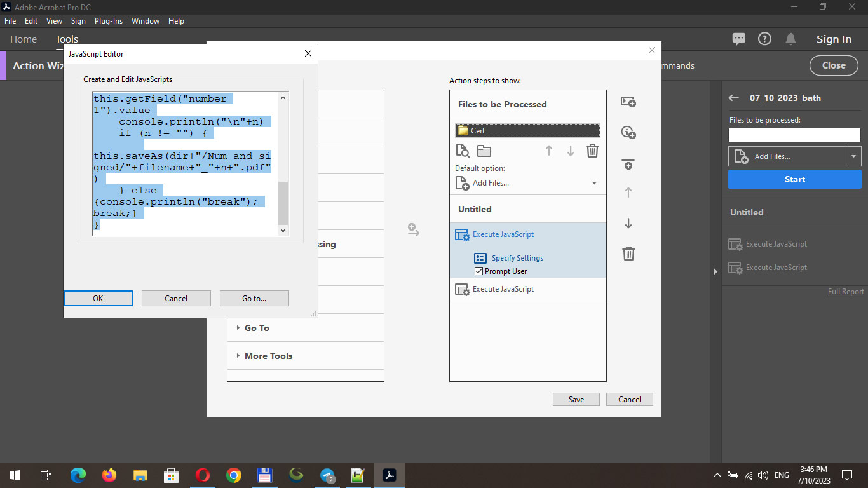The image size is (868, 488).
Task: Show hidden system tray icons chevron
Action: (x=717, y=475)
